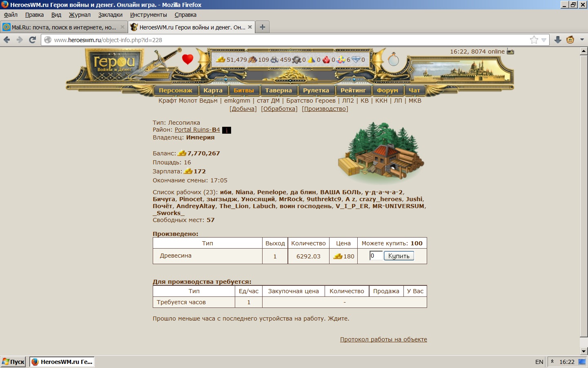Click the Крафт Молот Ведьм link
The height and width of the screenshot is (368, 588).
(188, 101)
